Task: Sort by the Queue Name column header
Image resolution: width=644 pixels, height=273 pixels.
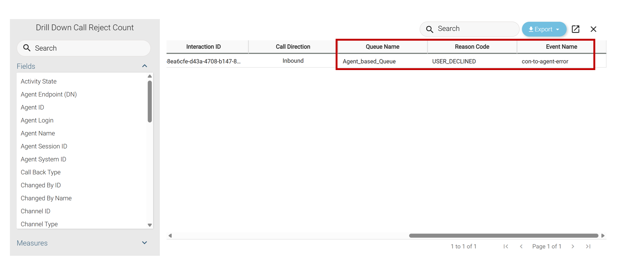Action: 382,47
